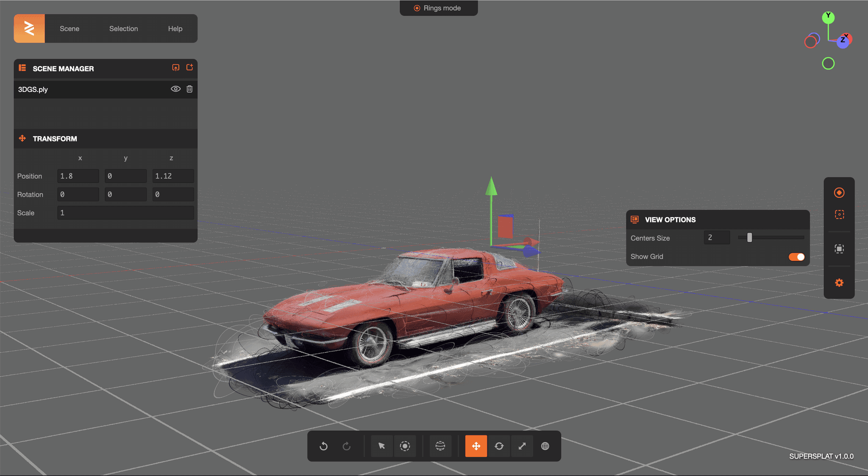Image resolution: width=868 pixels, height=476 pixels.
Task: Open view settings with the gear icon
Action: [x=839, y=282]
